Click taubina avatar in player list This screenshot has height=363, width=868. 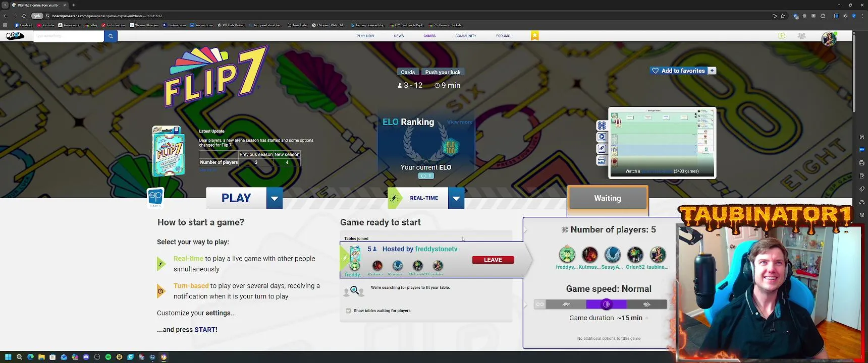point(658,255)
